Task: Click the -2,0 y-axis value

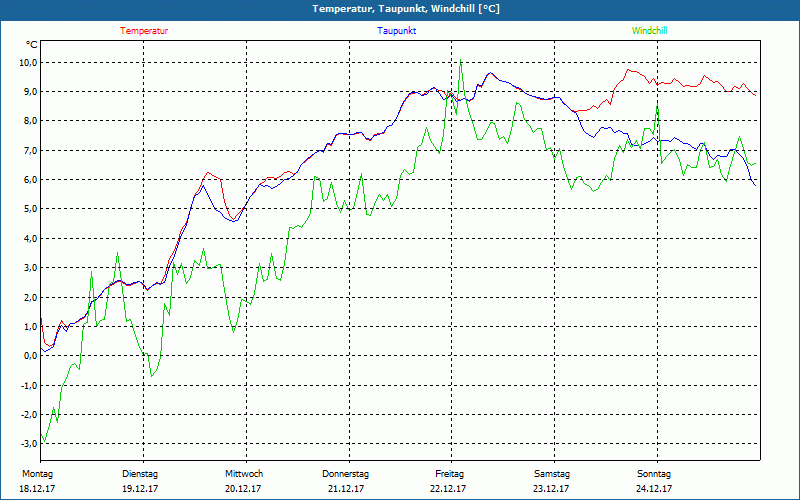Action: 29,414
